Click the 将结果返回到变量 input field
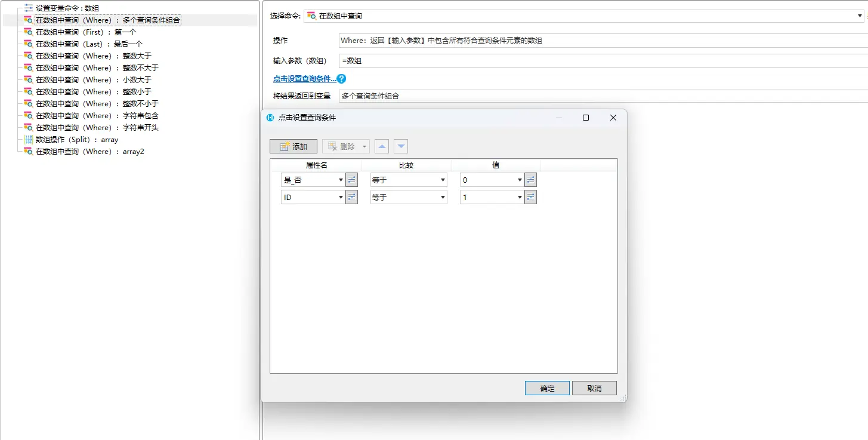This screenshot has height=440, width=868. [x=603, y=96]
